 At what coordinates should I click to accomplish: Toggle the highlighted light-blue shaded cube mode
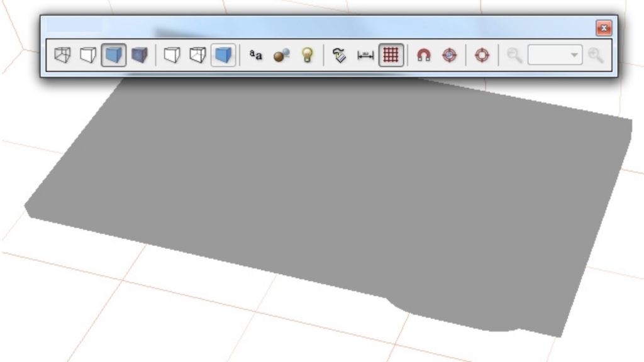coord(114,55)
